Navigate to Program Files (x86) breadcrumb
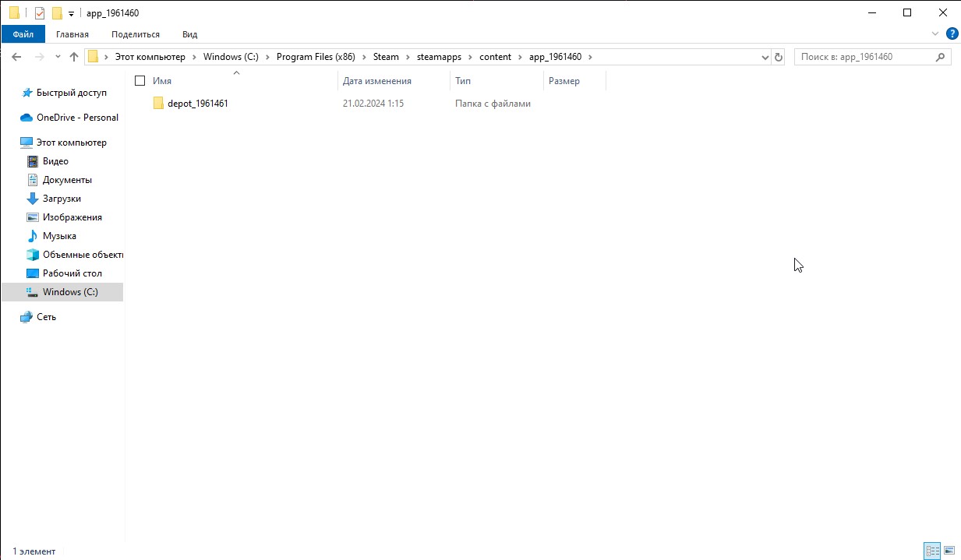The height and width of the screenshot is (560, 961). pos(316,57)
